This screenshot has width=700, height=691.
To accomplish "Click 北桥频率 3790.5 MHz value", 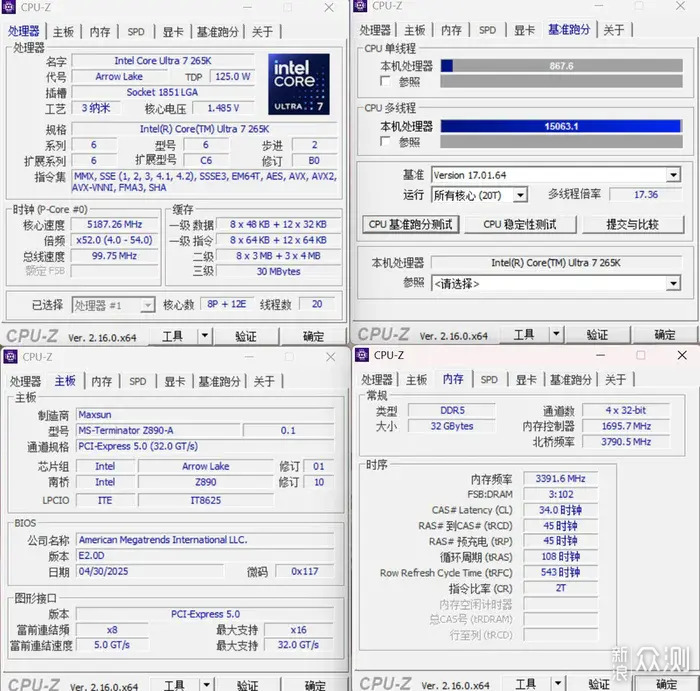I will click(x=626, y=441).
